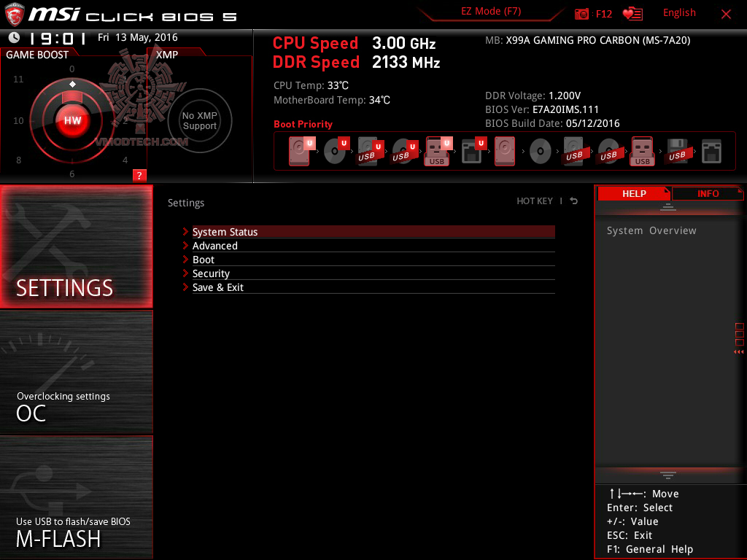Click the hot key back arrow icon
Image resolution: width=747 pixels, height=560 pixels.
(x=574, y=201)
